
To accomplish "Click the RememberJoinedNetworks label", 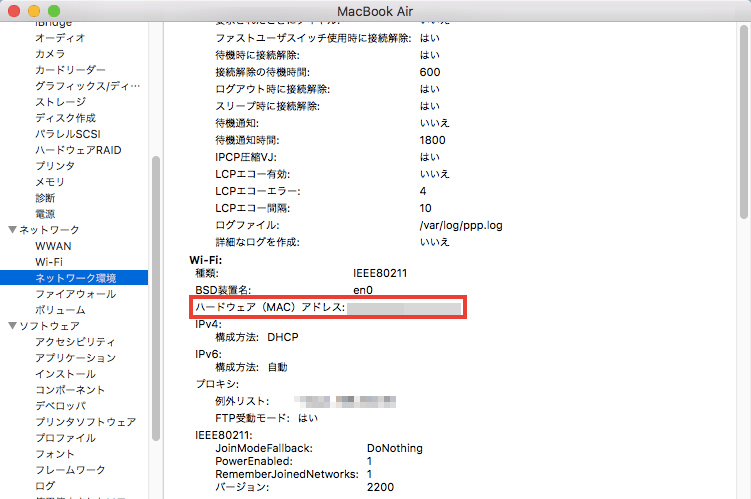I will point(287,474).
